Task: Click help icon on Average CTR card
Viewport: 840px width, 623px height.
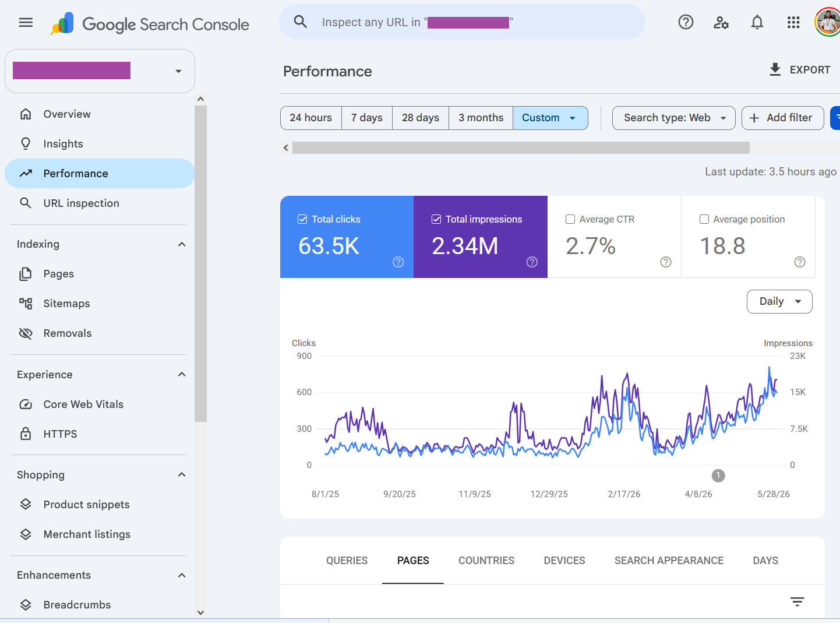Action: (666, 262)
